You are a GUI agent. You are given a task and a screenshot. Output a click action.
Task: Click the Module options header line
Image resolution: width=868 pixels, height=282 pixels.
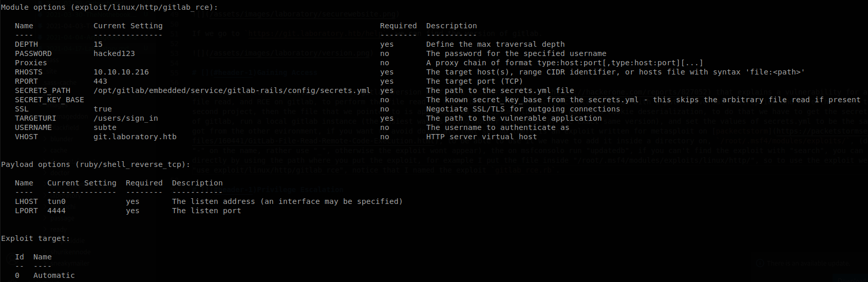[109, 7]
